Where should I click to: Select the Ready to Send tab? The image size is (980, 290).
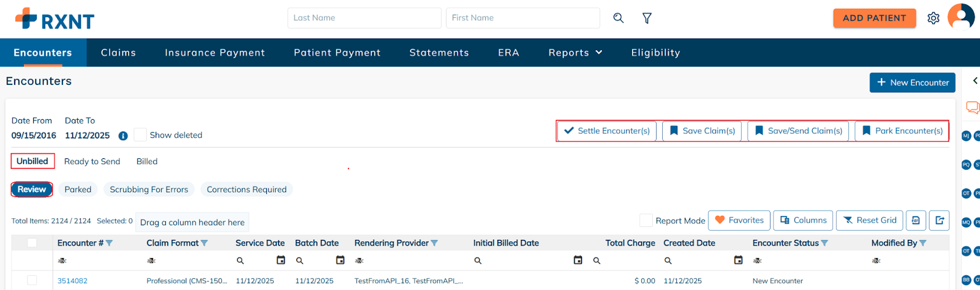92,162
